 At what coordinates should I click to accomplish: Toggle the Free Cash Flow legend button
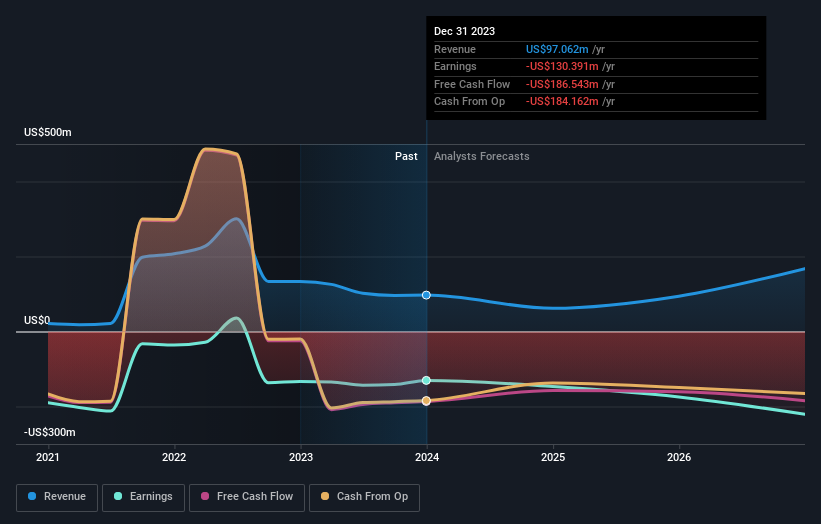247,497
